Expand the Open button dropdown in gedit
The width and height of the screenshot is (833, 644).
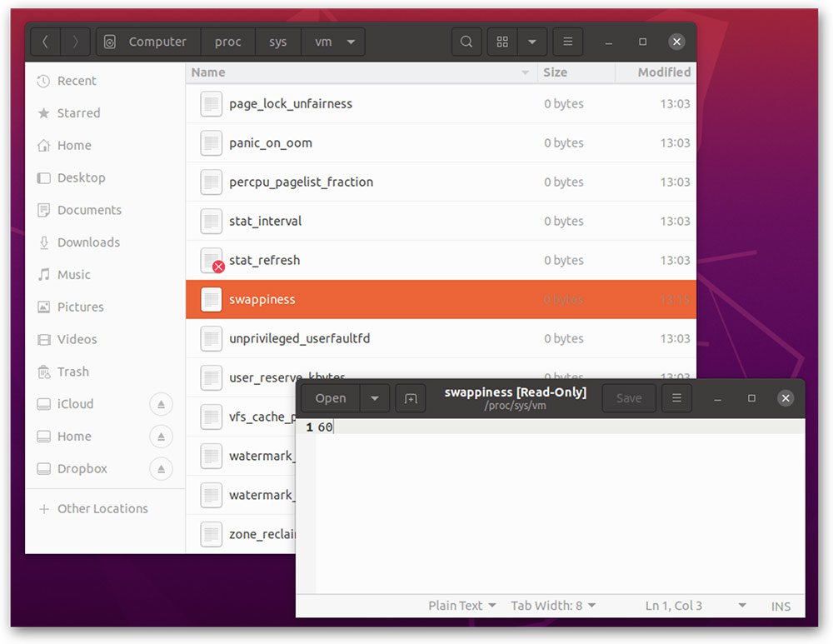point(374,398)
